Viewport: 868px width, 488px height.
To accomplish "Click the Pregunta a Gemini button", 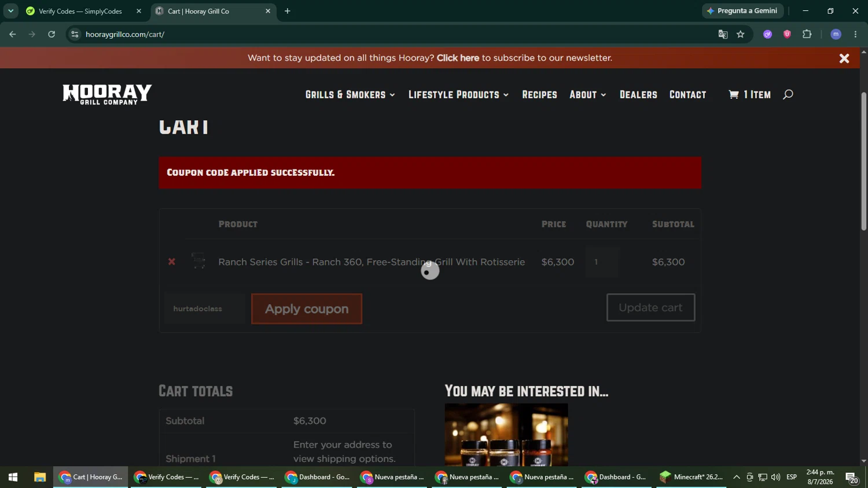I will (x=742, y=11).
